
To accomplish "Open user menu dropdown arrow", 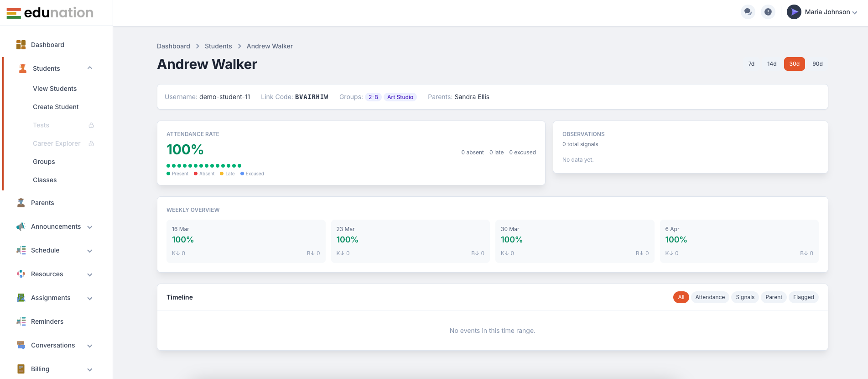I will tap(855, 13).
